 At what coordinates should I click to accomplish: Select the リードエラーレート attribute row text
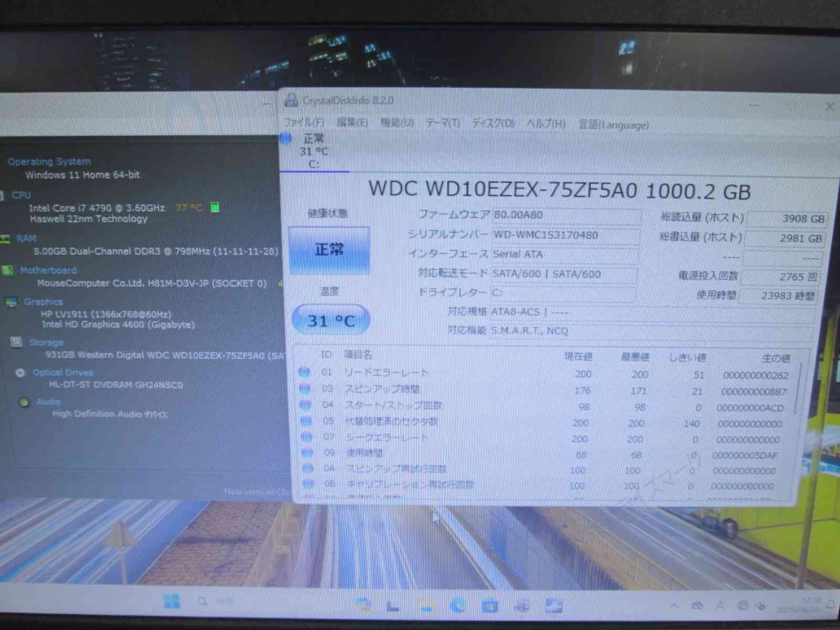(x=386, y=373)
